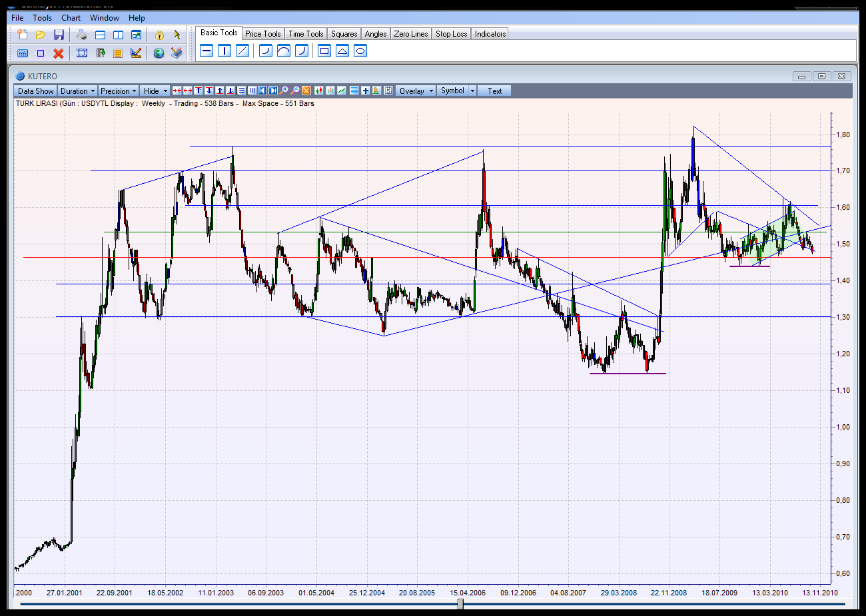The height and width of the screenshot is (616, 866).
Task: Click the printer icon
Action: pyautogui.click(x=81, y=35)
